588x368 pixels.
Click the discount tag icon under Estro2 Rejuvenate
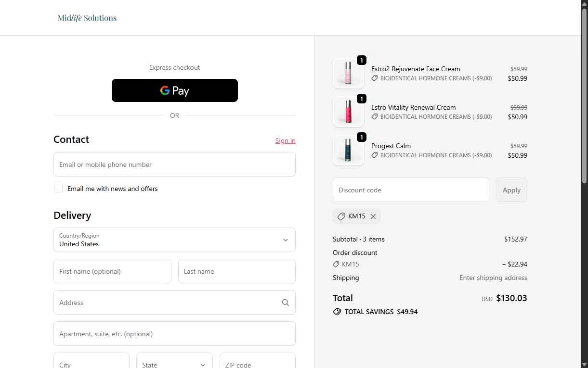coord(375,78)
